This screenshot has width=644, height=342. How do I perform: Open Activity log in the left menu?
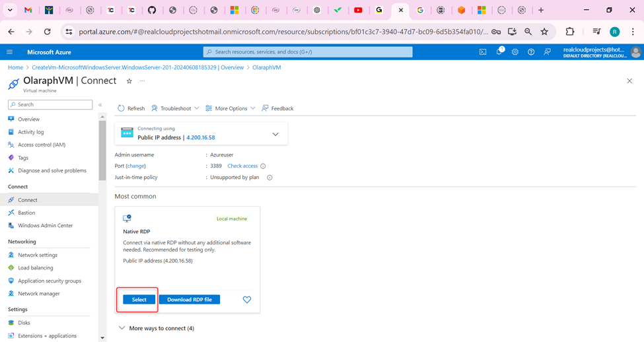tap(31, 132)
